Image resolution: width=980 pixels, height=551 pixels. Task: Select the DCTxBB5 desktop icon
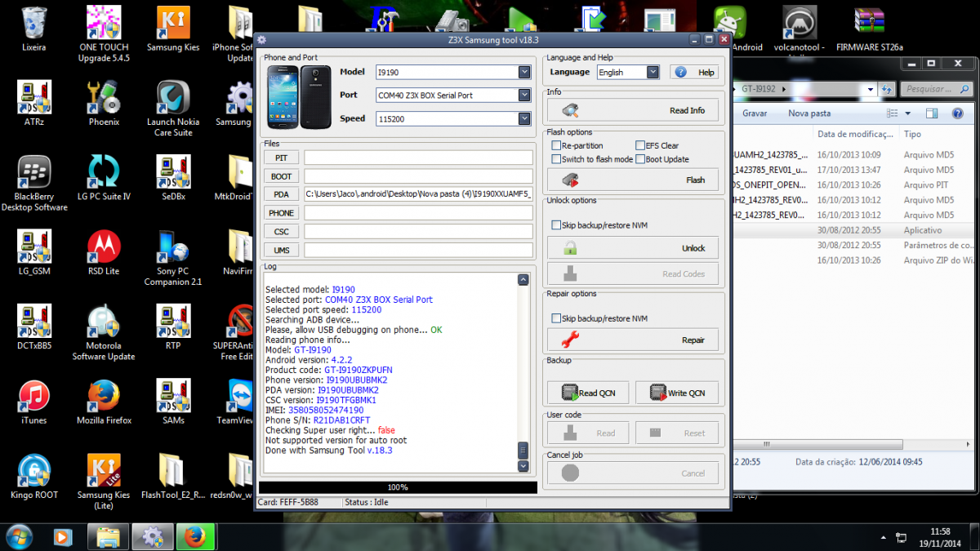pyautogui.click(x=34, y=327)
